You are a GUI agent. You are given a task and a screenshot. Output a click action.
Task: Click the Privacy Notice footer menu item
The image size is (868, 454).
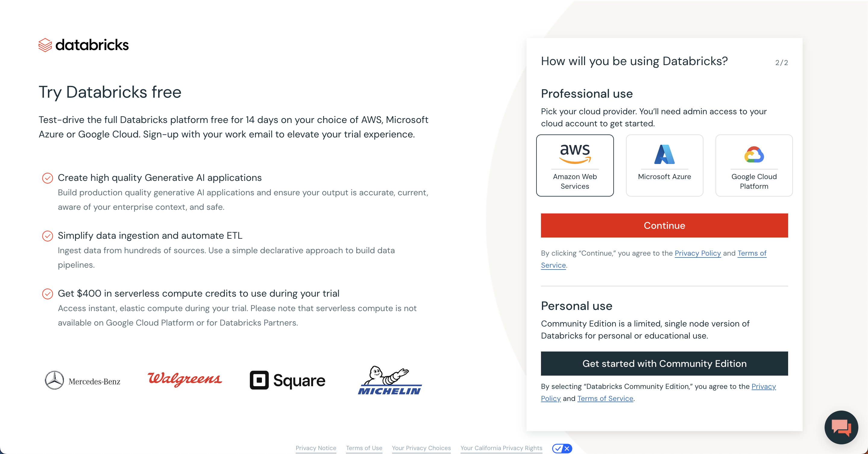[315, 448]
